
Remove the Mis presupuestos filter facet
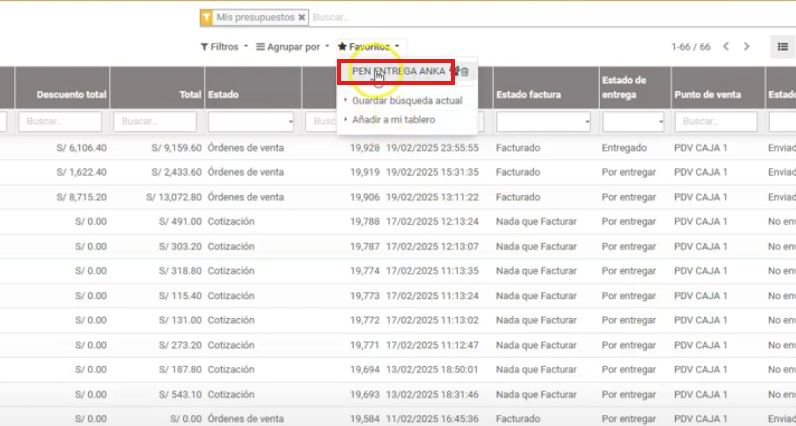[302, 17]
